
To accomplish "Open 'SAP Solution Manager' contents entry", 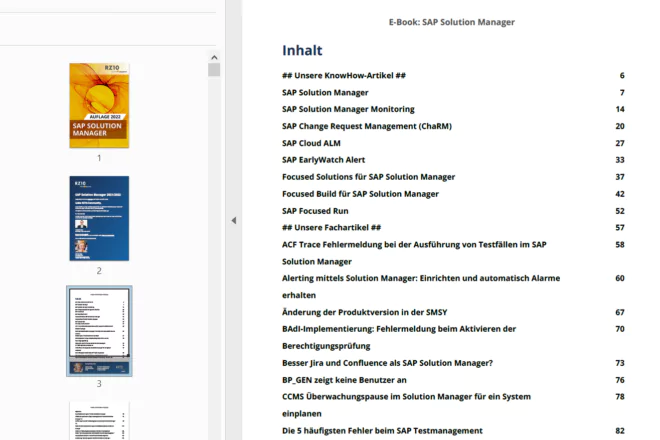I will 325,92.
